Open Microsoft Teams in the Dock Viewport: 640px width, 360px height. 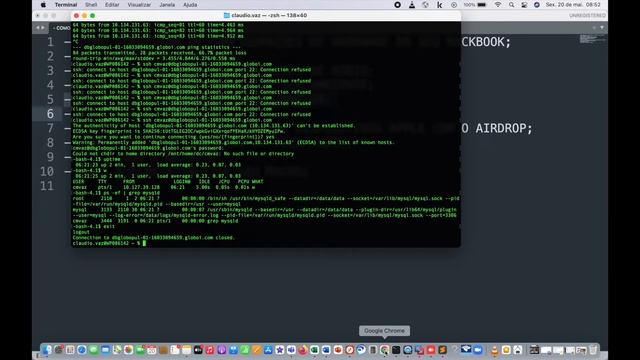click(x=291, y=350)
